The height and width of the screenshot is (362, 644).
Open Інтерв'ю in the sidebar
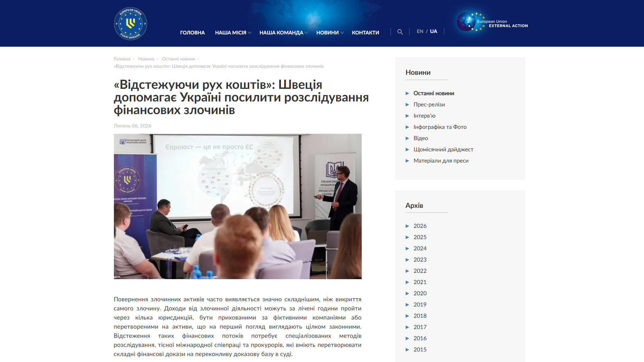point(424,116)
